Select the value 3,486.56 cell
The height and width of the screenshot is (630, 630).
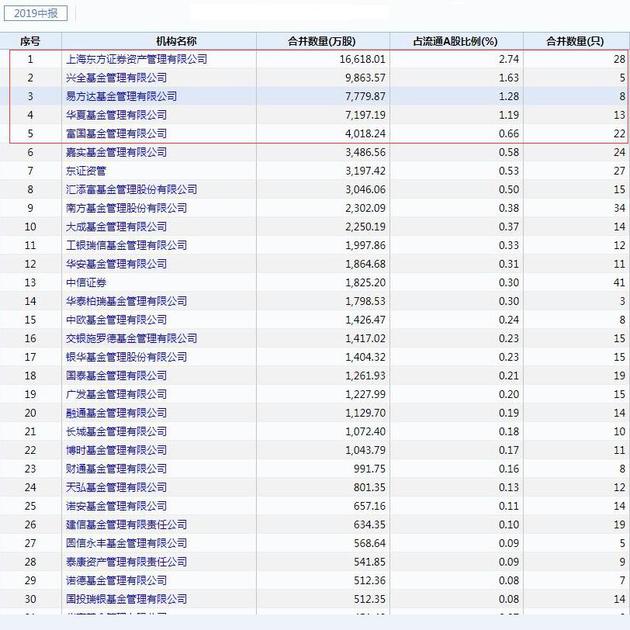point(365,152)
